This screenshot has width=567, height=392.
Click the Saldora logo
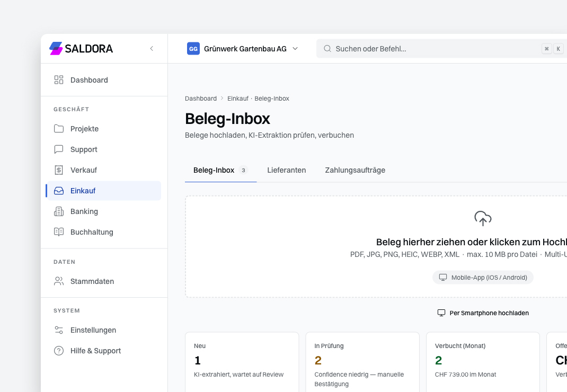tap(81, 48)
